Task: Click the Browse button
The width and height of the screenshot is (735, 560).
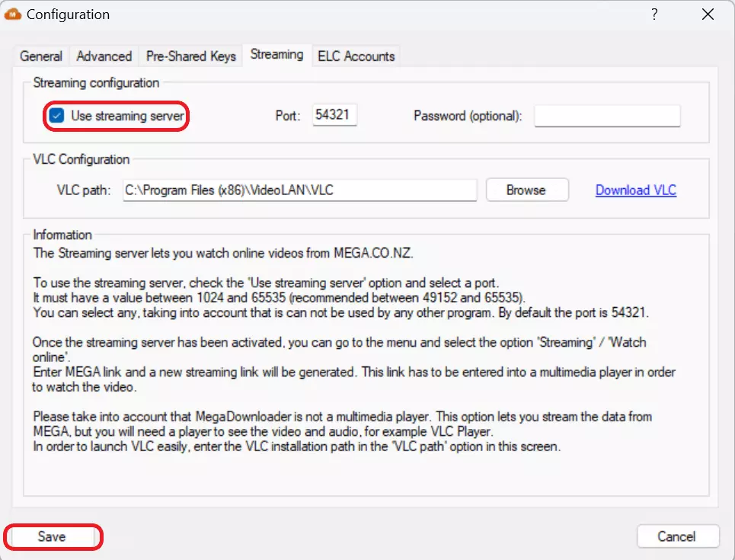Action: click(x=527, y=190)
